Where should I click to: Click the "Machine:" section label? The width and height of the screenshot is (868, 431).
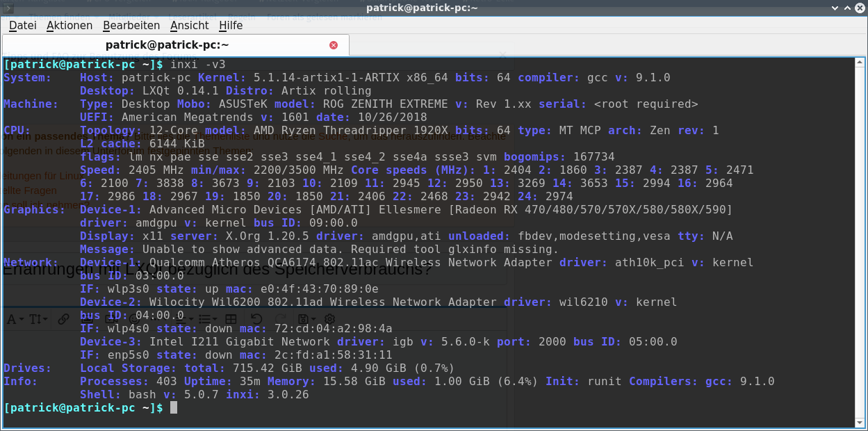tap(31, 104)
